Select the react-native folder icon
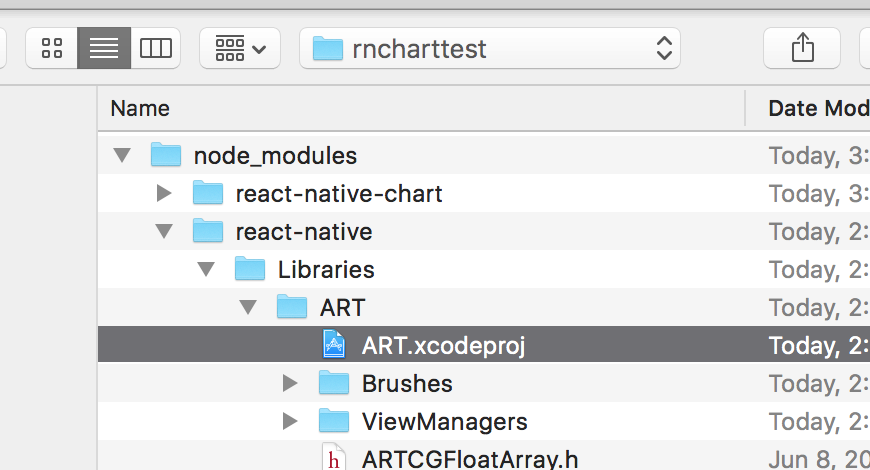870x470 pixels. 208,231
